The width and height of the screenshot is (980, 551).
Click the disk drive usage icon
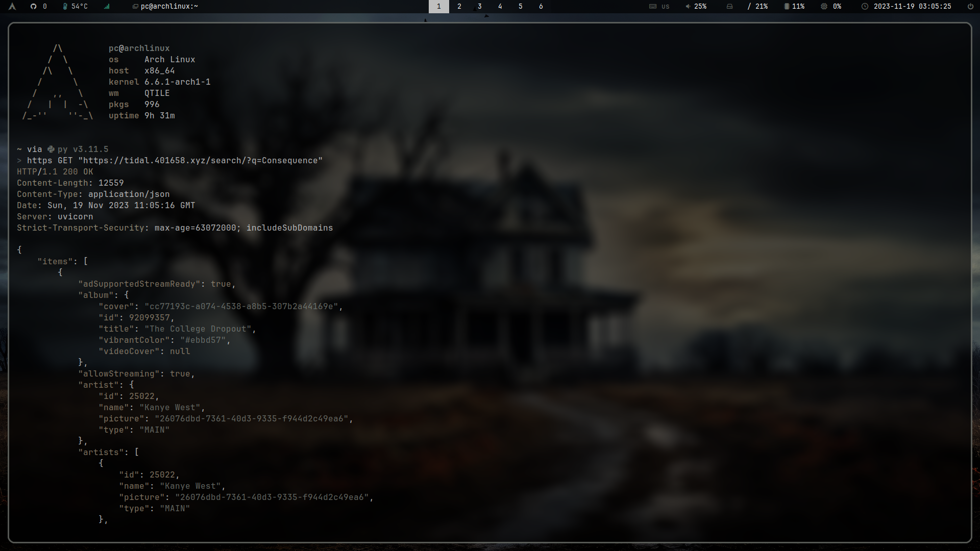pyautogui.click(x=729, y=7)
